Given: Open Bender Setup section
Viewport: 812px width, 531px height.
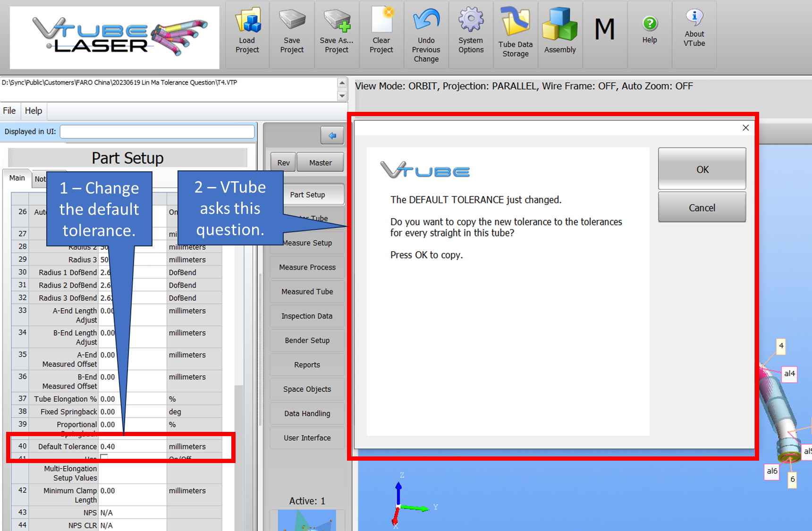Looking at the screenshot, I should point(307,340).
